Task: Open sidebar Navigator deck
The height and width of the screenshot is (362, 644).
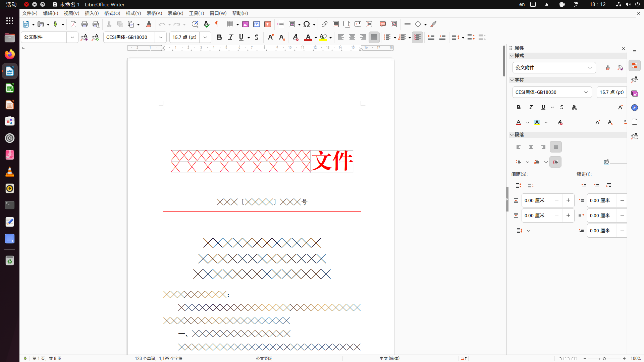Action: [x=634, y=108]
